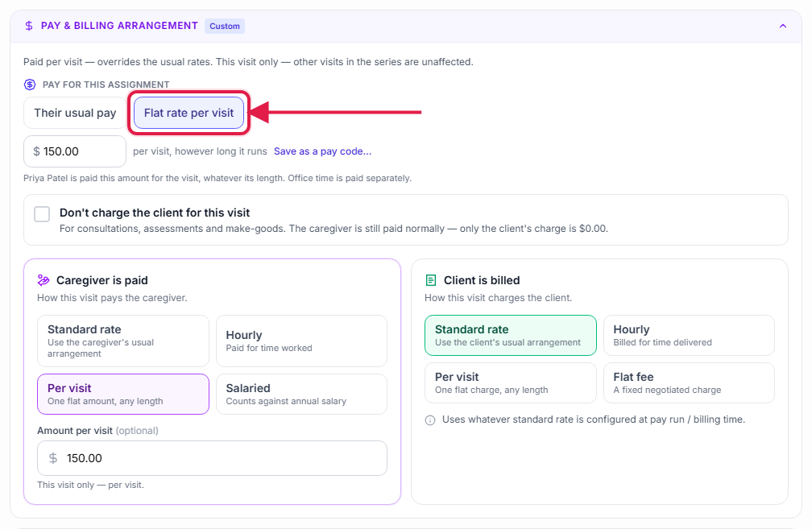Click the 'This visit only — per visit.' note

click(90, 485)
